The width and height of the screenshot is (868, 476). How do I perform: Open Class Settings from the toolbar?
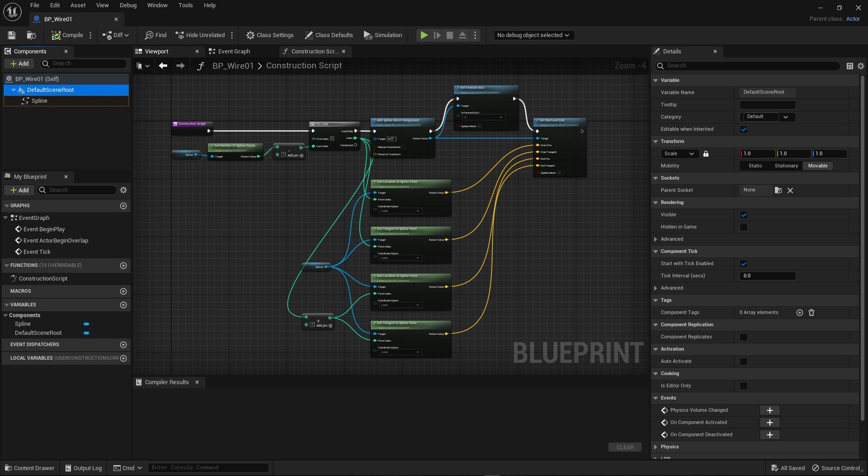coord(270,35)
